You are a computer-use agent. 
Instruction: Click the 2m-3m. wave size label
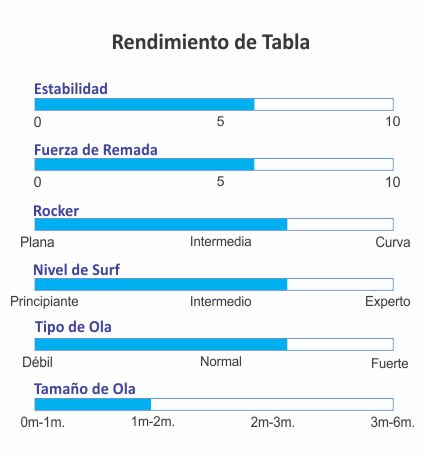(x=273, y=422)
